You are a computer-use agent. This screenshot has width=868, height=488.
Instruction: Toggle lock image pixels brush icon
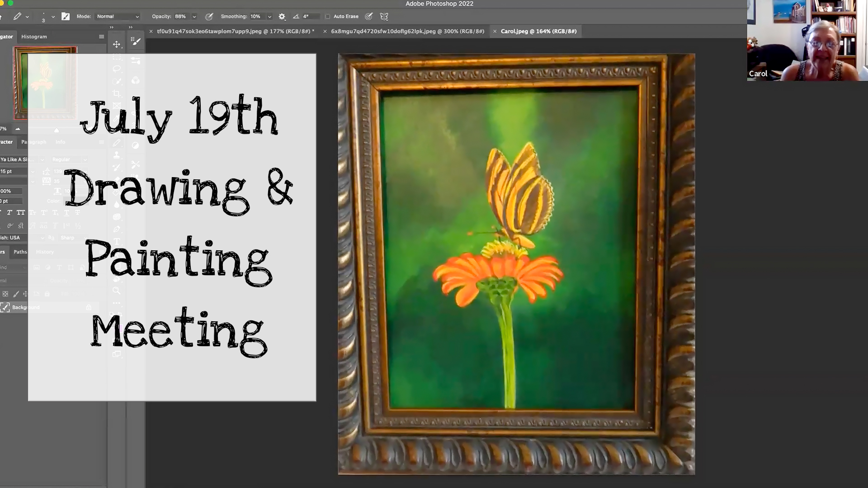16,294
